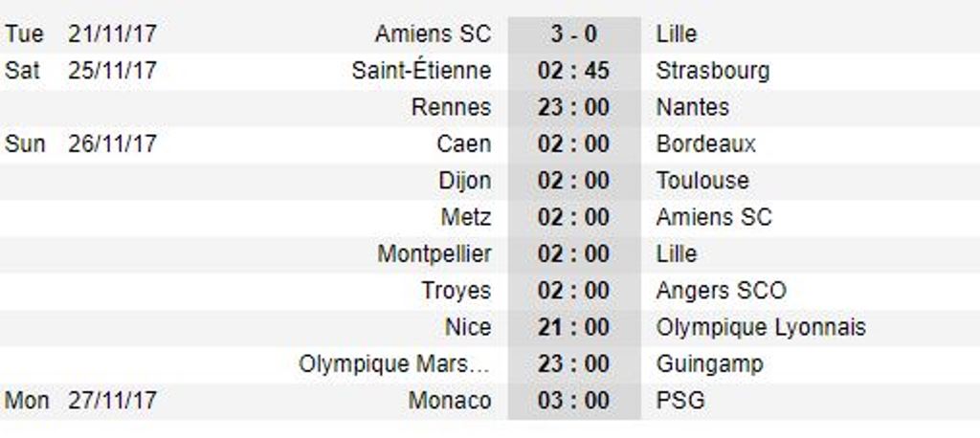Click Bordeaux team name
Image resolution: width=980 pixels, height=438 pixels.
pyautogui.click(x=705, y=143)
